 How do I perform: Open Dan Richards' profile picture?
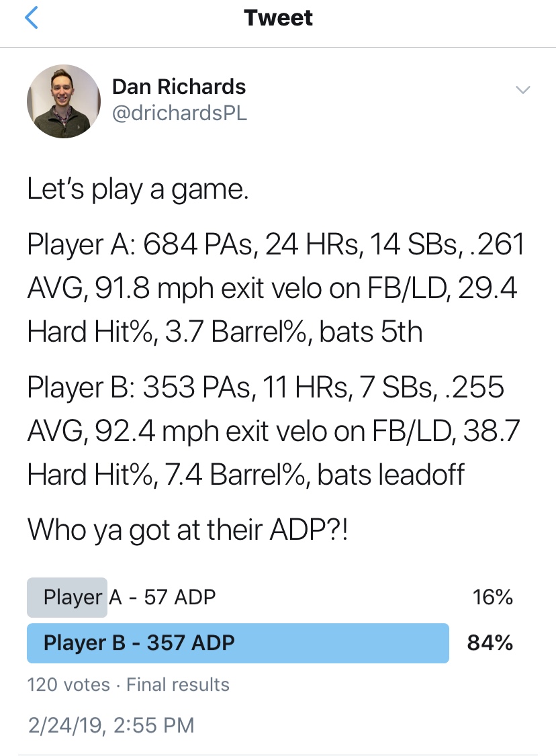click(64, 101)
